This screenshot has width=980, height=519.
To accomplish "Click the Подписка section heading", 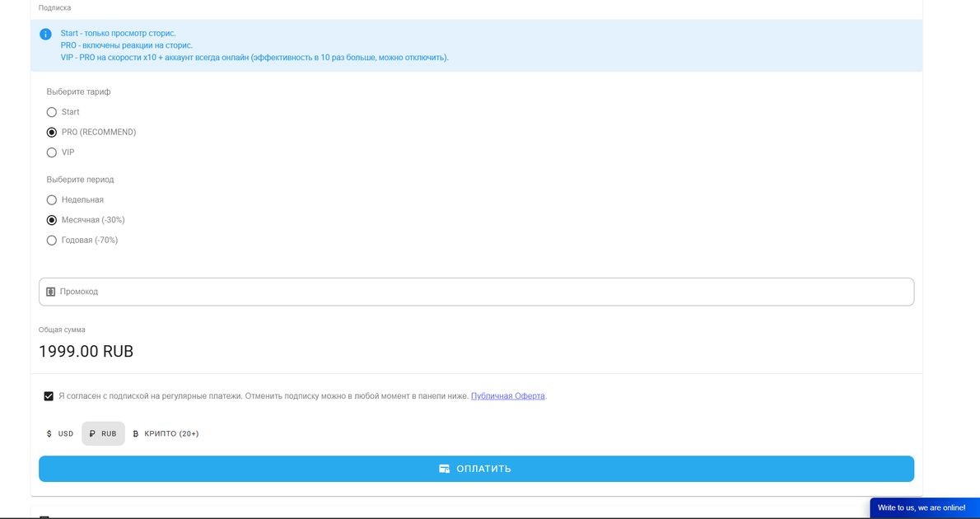I will coord(54,8).
